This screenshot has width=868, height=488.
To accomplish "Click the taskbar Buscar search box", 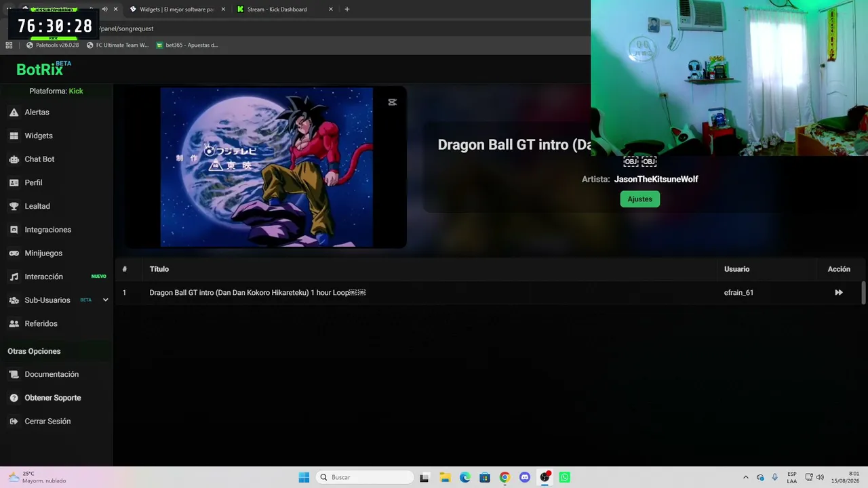I will click(x=366, y=477).
